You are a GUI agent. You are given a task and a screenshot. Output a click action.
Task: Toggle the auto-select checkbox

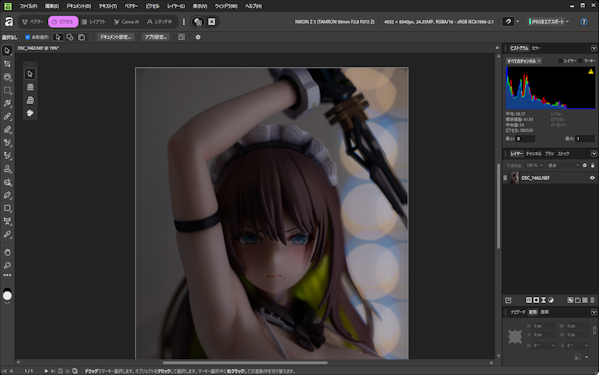tap(28, 37)
